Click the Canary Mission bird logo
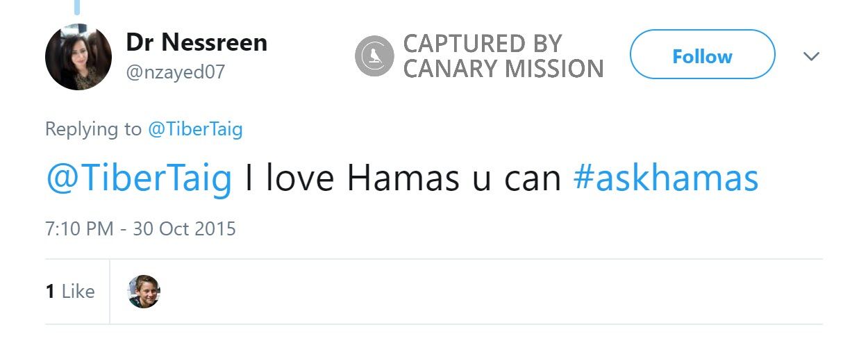 coord(374,56)
